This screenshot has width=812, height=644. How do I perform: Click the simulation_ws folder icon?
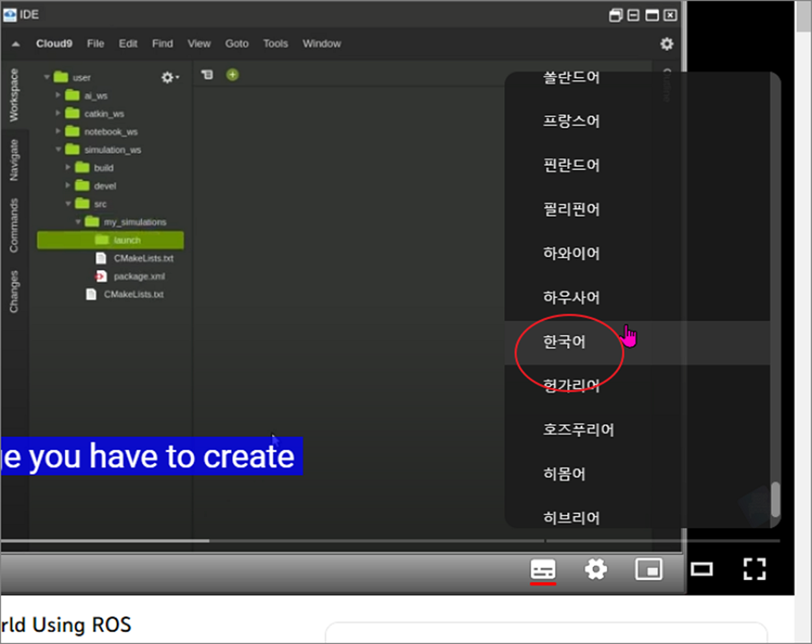point(72,149)
